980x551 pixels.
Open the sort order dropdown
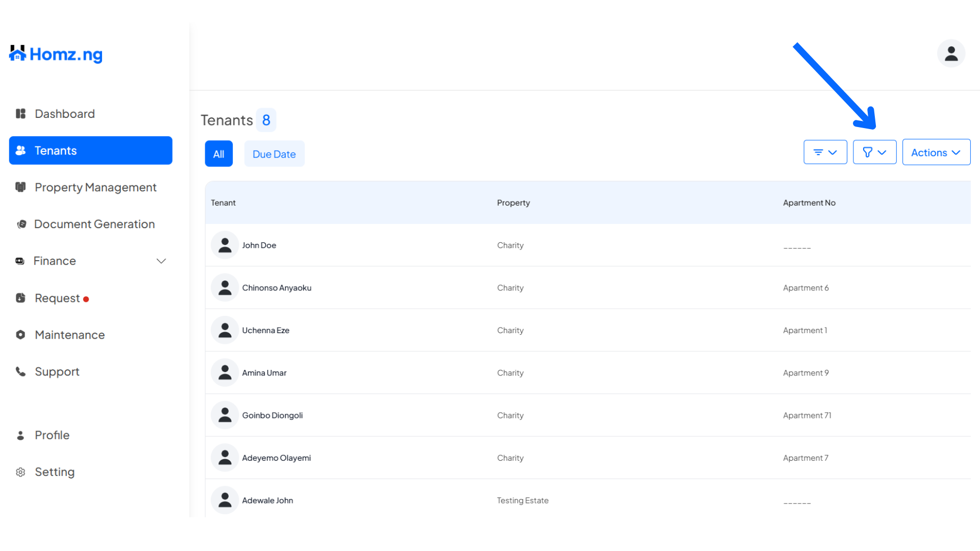[825, 152]
